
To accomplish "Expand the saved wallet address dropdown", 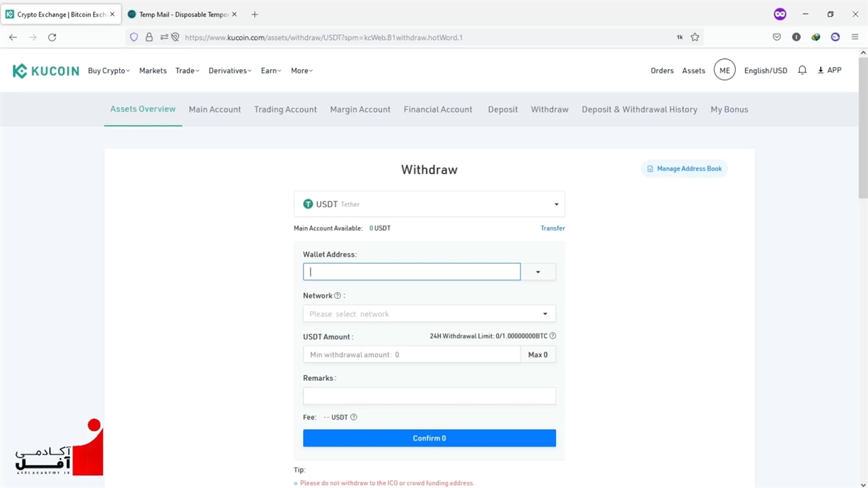I will coord(538,272).
